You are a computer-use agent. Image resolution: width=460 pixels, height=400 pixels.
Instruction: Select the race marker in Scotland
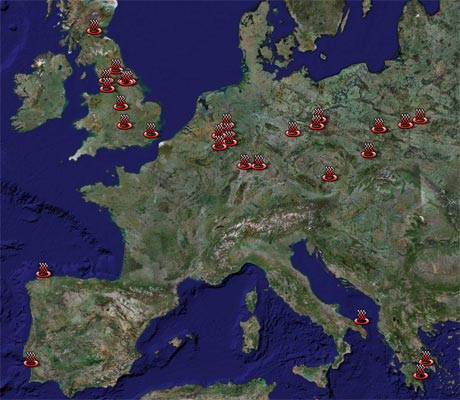(94, 27)
